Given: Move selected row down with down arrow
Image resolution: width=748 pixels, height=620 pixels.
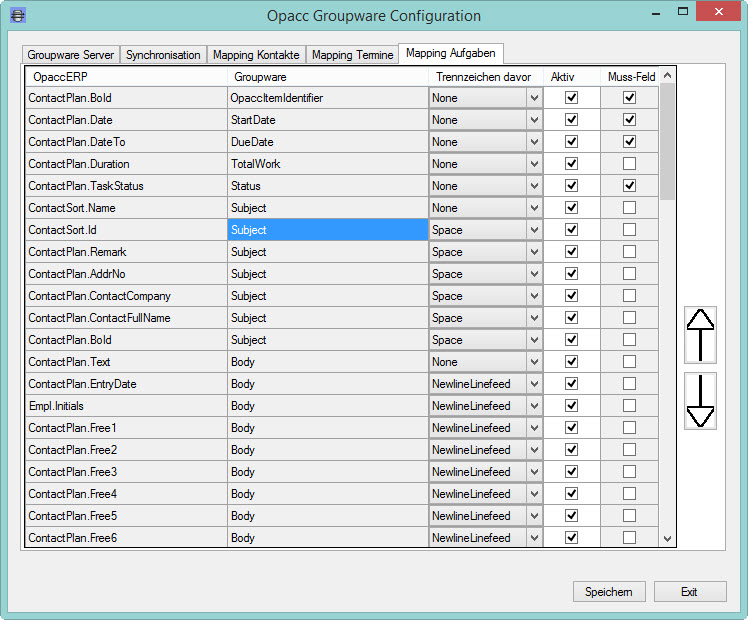Looking at the screenshot, I should [x=700, y=401].
